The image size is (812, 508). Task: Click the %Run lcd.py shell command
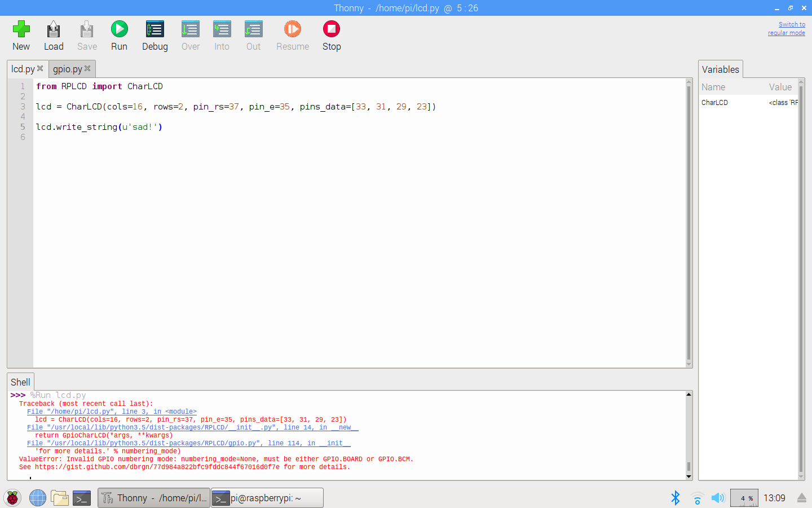point(58,395)
